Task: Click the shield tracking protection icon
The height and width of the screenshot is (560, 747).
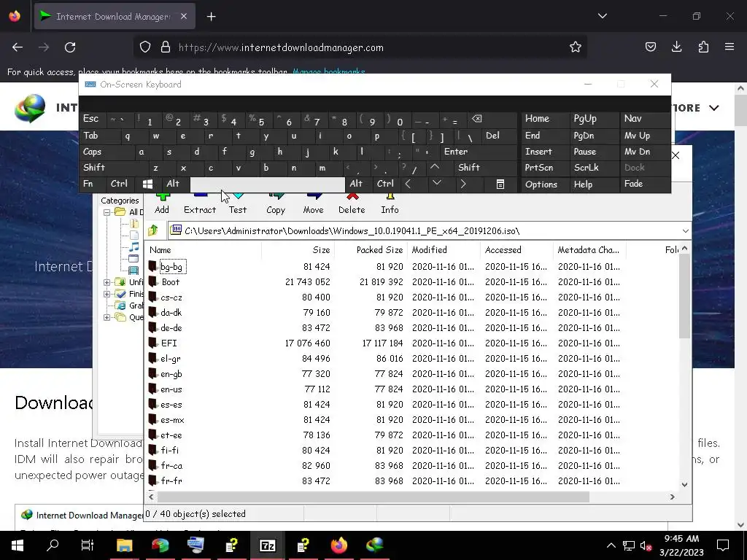Action: pos(145,47)
